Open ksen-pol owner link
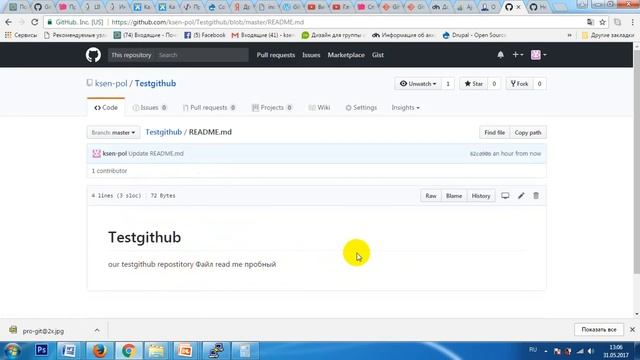 point(111,83)
